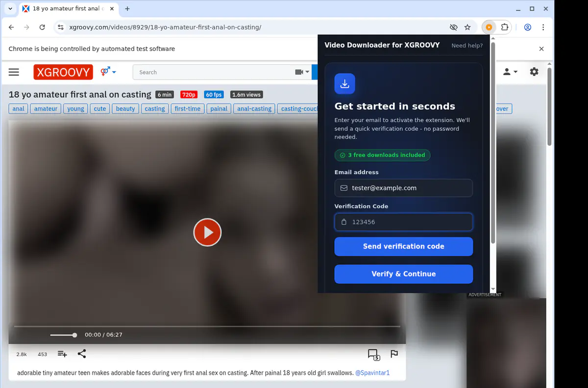This screenshot has height=388, width=588.
Task: Click the "6 min" duration badge
Action: point(165,95)
